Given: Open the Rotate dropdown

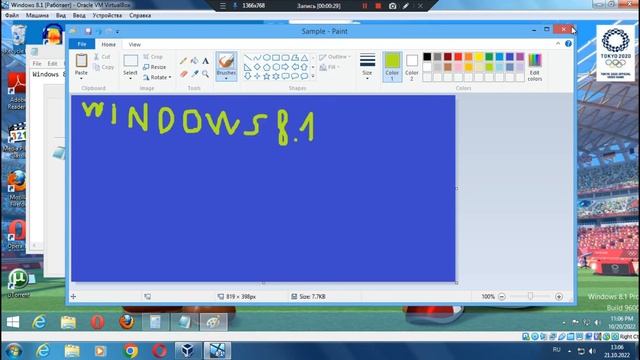Looking at the screenshot, I should click(157, 77).
